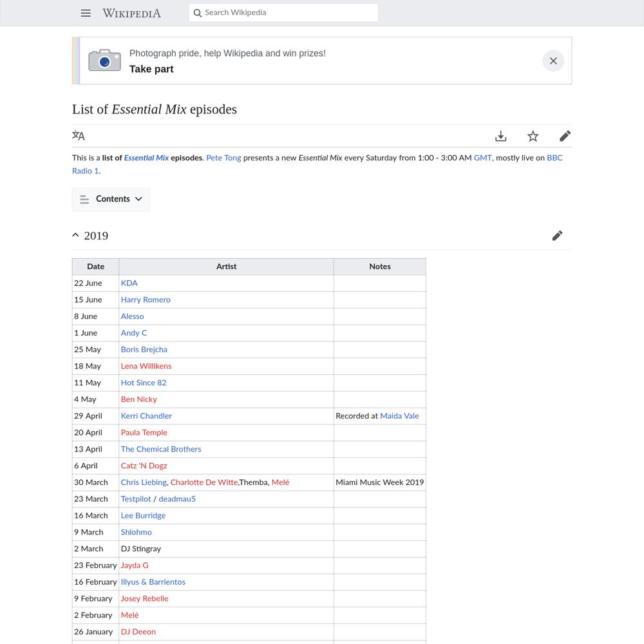Click the Notes column header
Viewport: 644px width, 644px height.
click(380, 267)
